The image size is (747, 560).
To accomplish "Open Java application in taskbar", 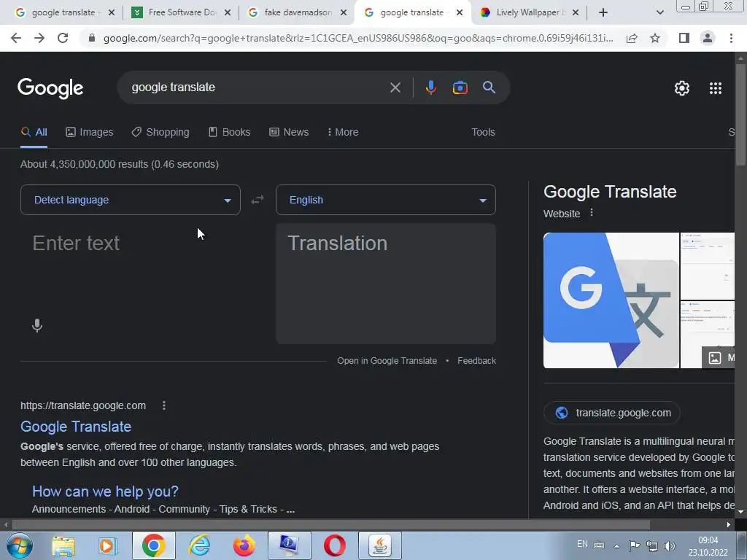I will click(x=379, y=545).
